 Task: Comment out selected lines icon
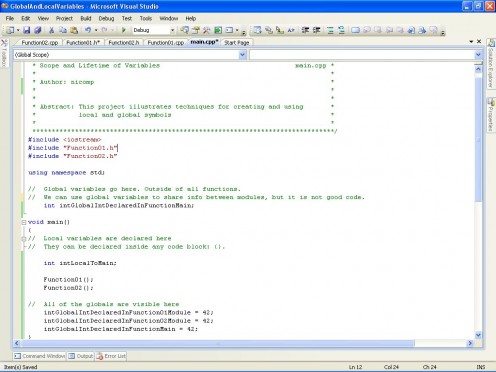pos(330,30)
